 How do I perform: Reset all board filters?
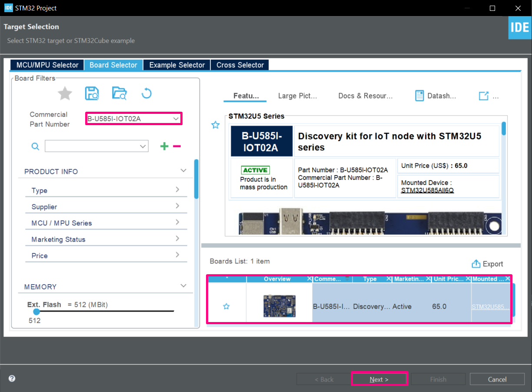point(146,93)
